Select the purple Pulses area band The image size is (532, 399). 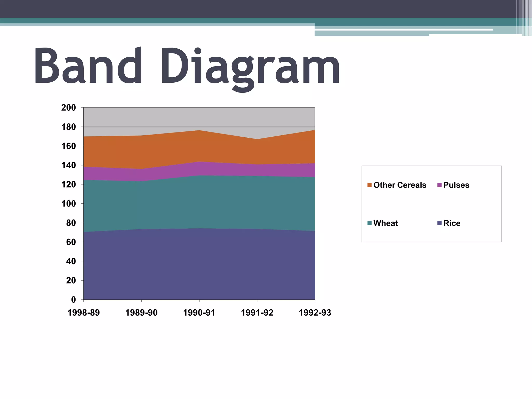coord(199,169)
